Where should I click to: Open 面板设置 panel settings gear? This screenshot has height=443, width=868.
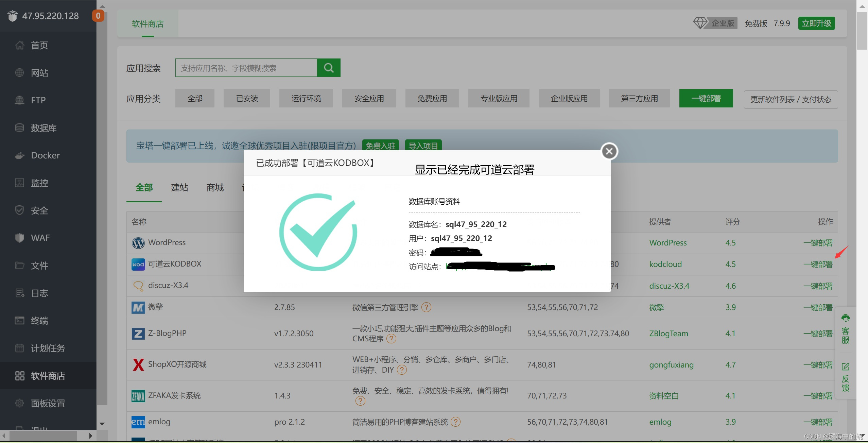[20, 403]
